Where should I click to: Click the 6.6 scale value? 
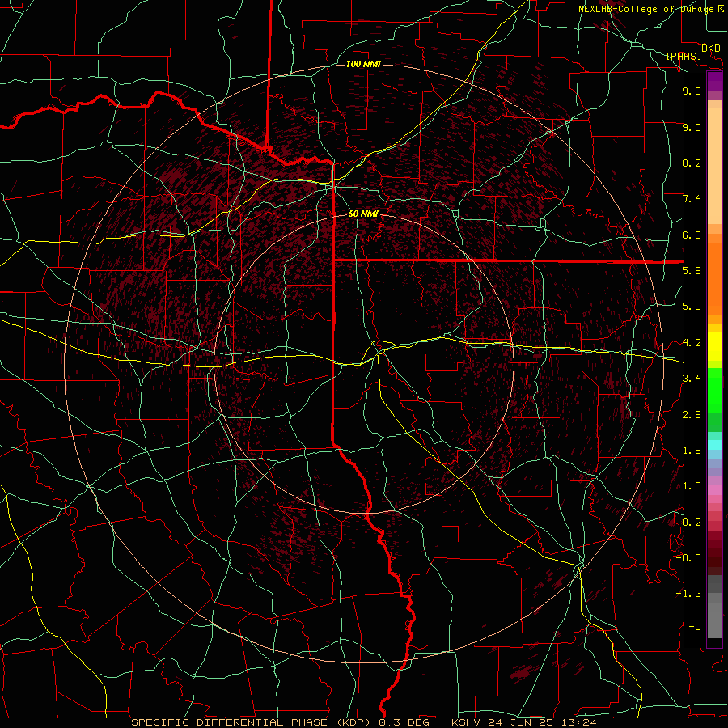(692, 235)
